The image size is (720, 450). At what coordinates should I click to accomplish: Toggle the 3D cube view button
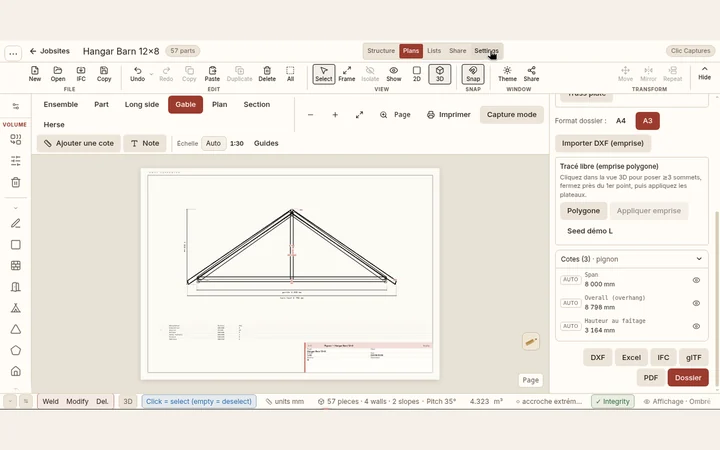coord(439,74)
